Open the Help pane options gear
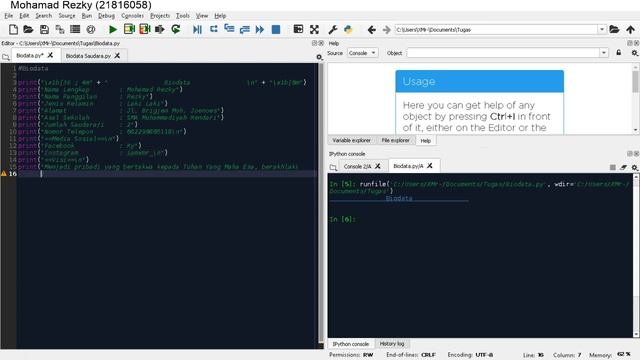Screen dimensions: 640x360 point(634,53)
